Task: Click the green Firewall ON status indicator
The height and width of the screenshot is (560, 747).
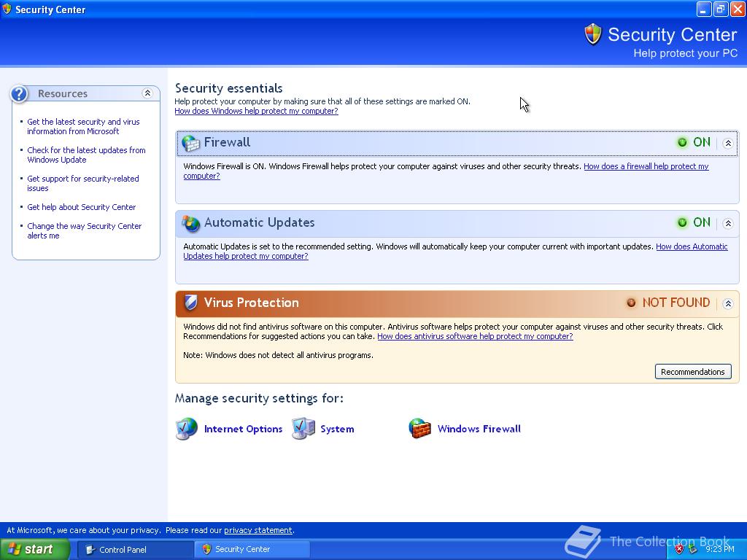Action: click(x=682, y=142)
